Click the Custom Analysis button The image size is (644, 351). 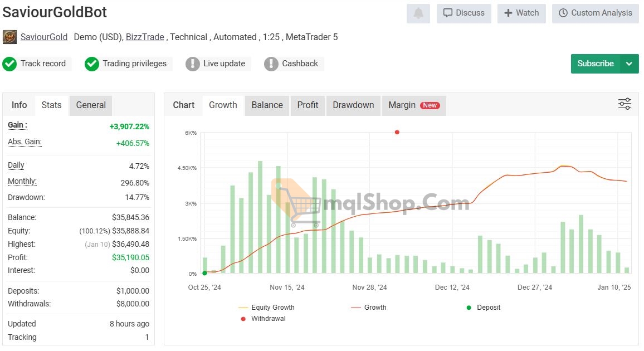[x=595, y=13]
